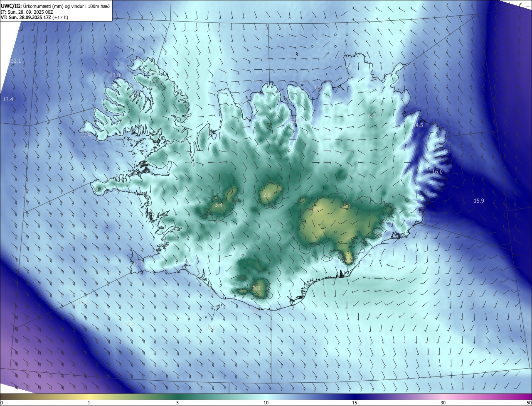Click the 6.3 value label on the glacier outline
532x406 pixels.
coord(157,82)
